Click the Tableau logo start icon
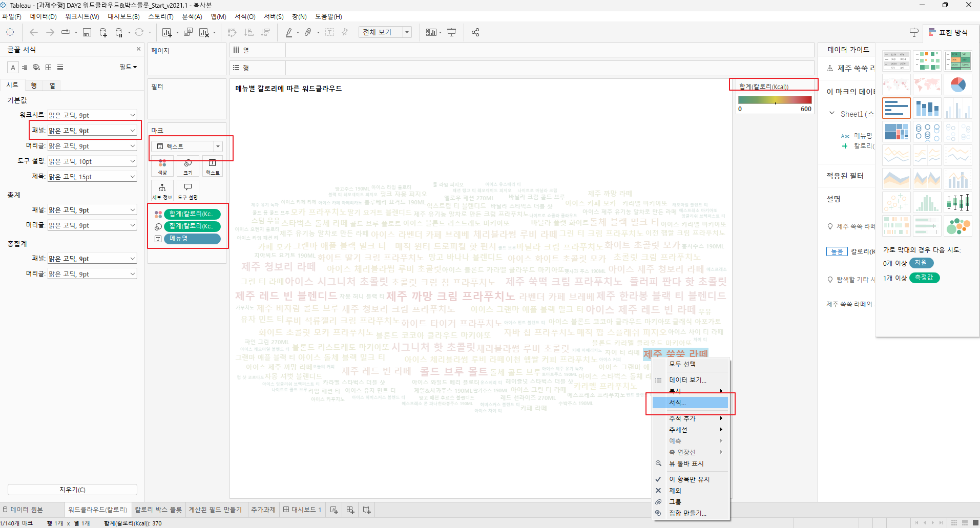The image size is (980, 528). pyautogui.click(x=10, y=32)
